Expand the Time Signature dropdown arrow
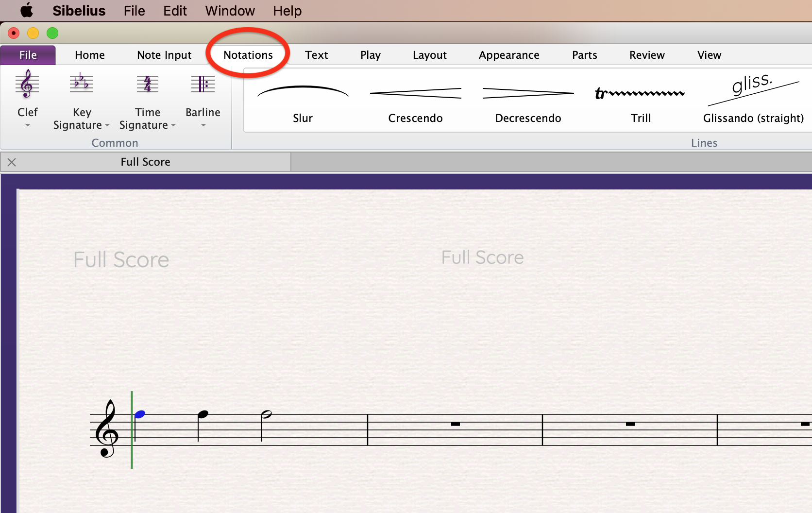Screen dimensions: 812x513 (x=173, y=125)
